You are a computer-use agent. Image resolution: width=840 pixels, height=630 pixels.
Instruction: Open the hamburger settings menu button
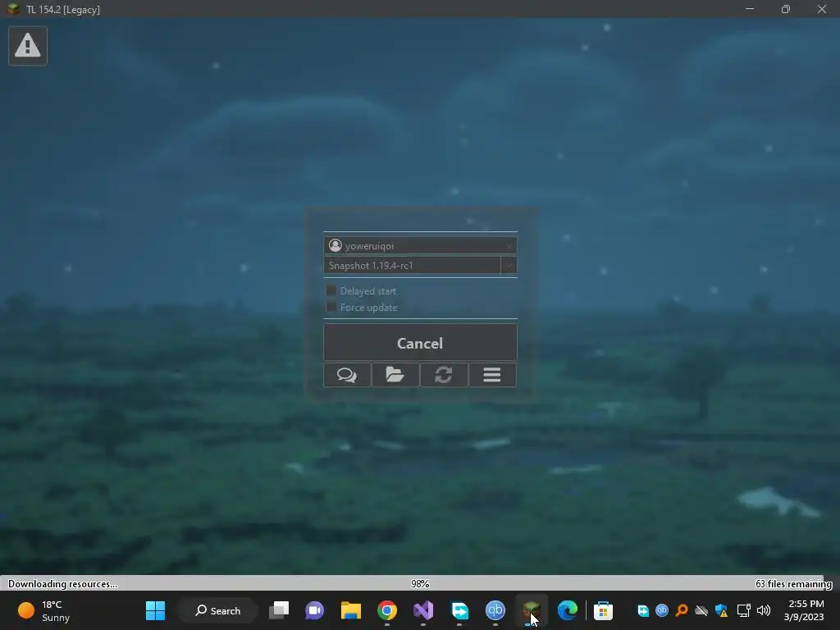(x=492, y=375)
